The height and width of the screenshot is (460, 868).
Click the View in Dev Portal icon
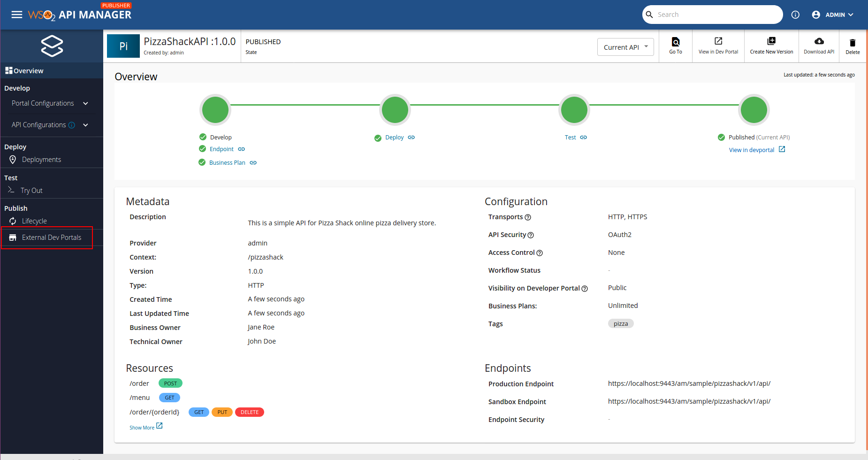(x=718, y=46)
